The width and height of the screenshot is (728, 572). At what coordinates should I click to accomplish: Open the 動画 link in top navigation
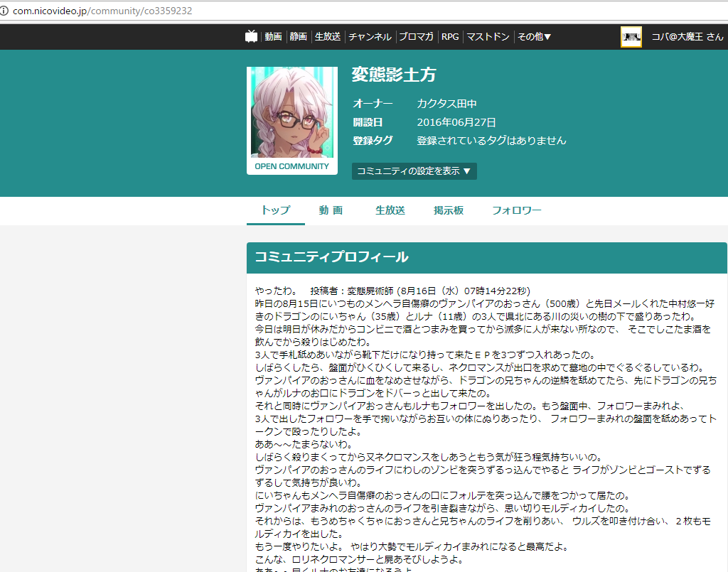point(273,37)
